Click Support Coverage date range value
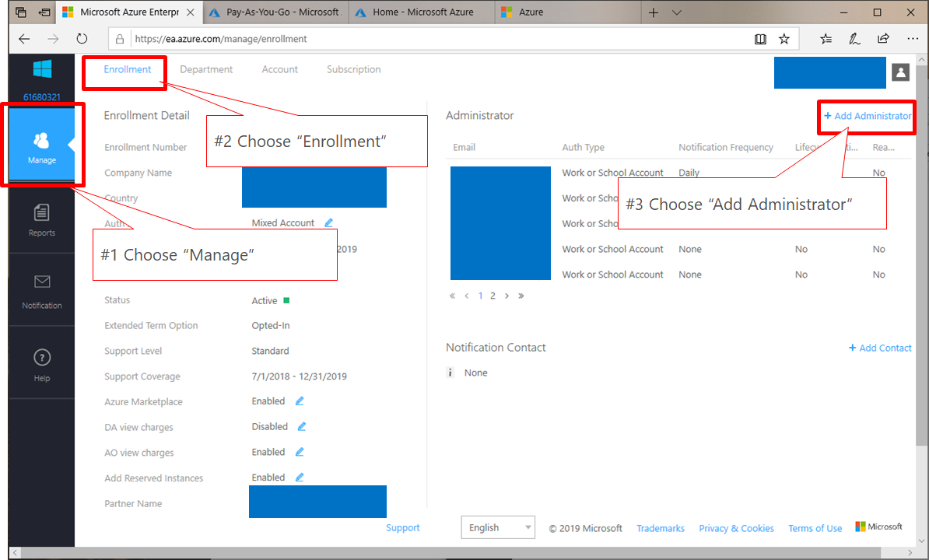Screen dimensions: 929x560 [300, 376]
